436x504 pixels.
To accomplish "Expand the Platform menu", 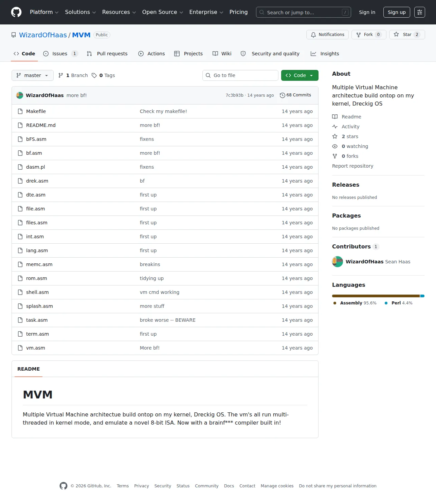I will [44, 12].
